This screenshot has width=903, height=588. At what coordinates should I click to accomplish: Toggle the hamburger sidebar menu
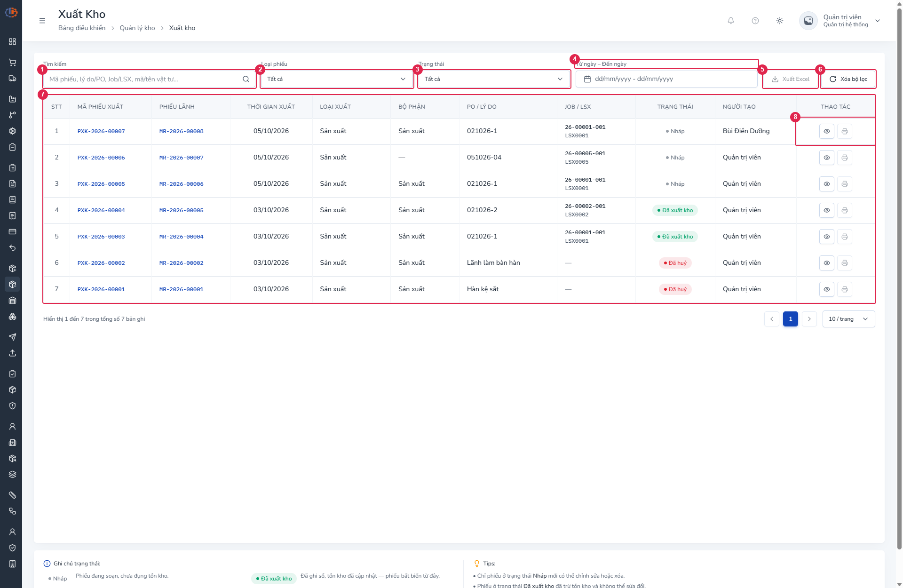coord(42,21)
